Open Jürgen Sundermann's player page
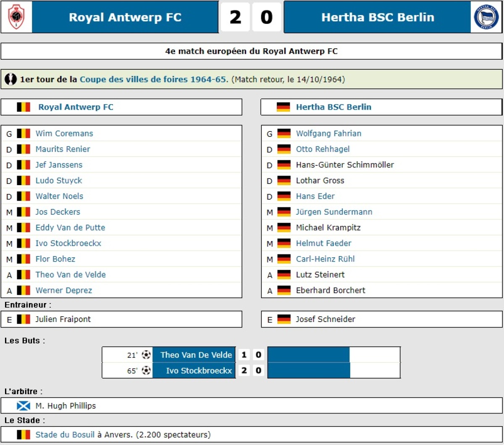Viewport: 504px width, 445px height. click(x=334, y=212)
